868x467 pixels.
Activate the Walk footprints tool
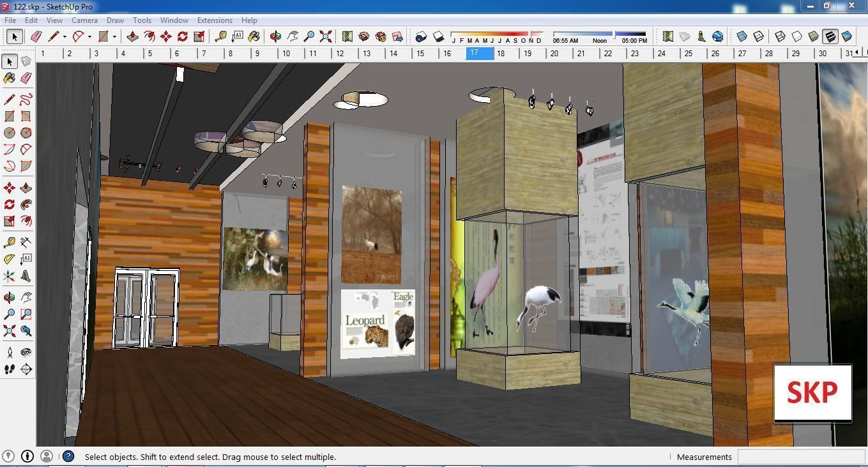pyautogui.click(x=10, y=369)
